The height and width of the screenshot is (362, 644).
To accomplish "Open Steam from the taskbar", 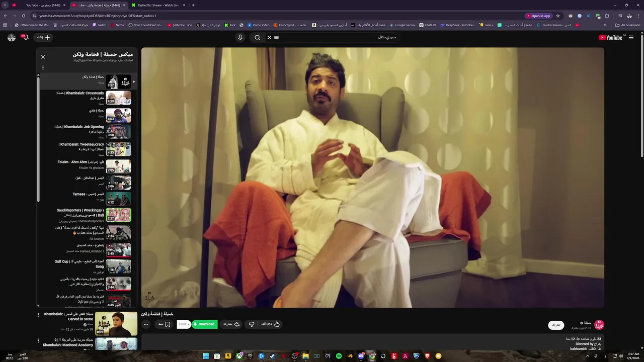I will coord(272,356).
